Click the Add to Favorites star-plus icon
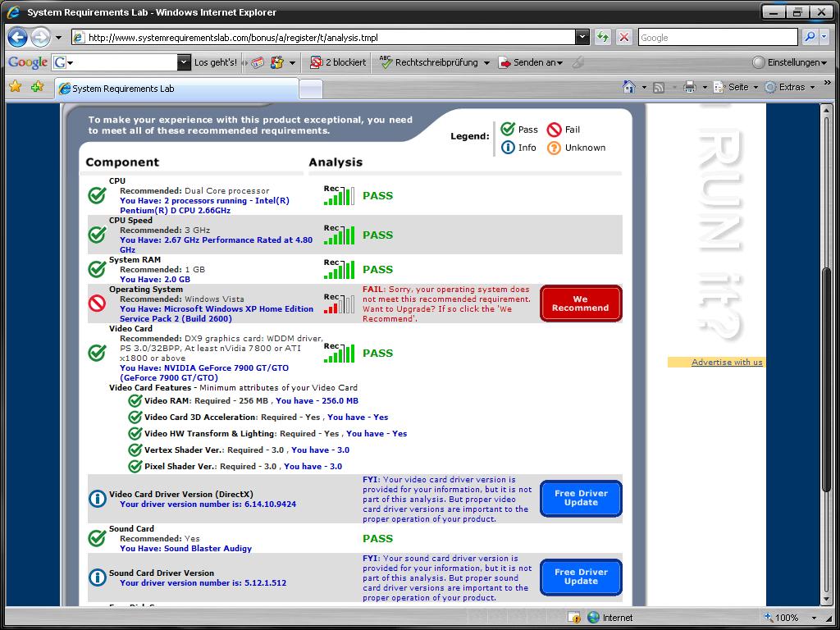This screenshot has height=630, width=840. [x=38, y=86]
